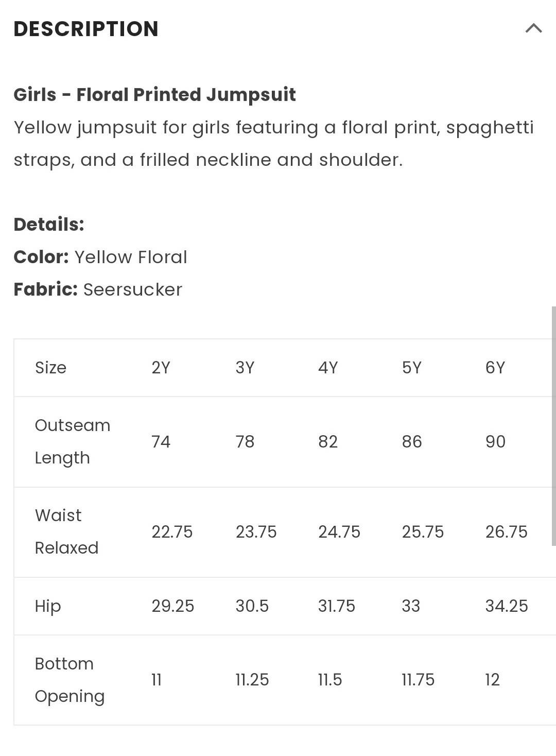Click the Hip row label

pyautogui.click(x=48, y=606)
